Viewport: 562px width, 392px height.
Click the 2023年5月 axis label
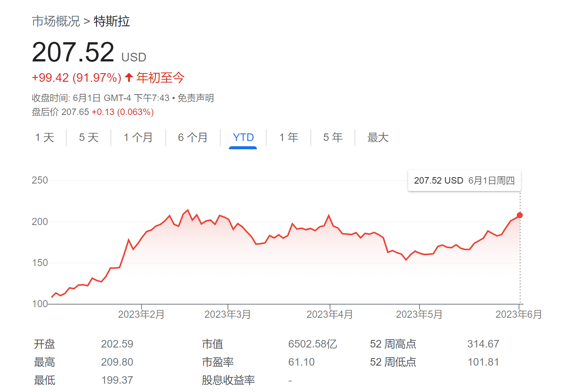pos(419,314)
